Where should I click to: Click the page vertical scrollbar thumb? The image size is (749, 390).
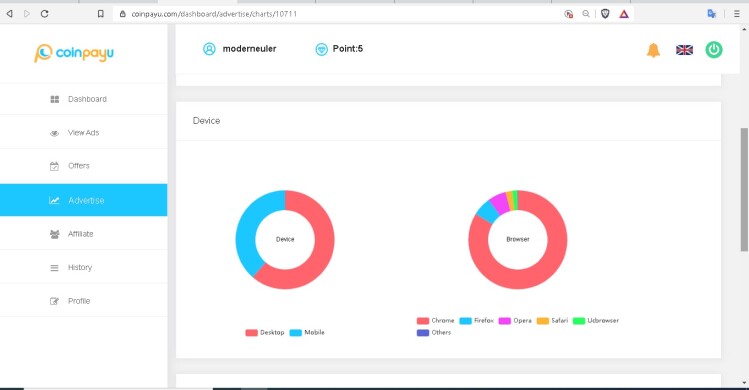pyautogui.click(x=744, y=189)
